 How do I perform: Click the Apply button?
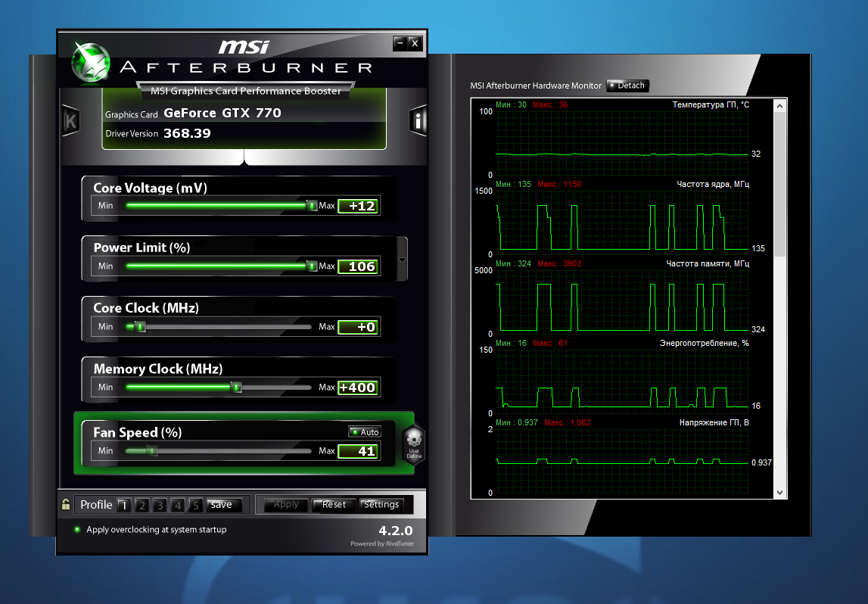(x=286, y=504)
